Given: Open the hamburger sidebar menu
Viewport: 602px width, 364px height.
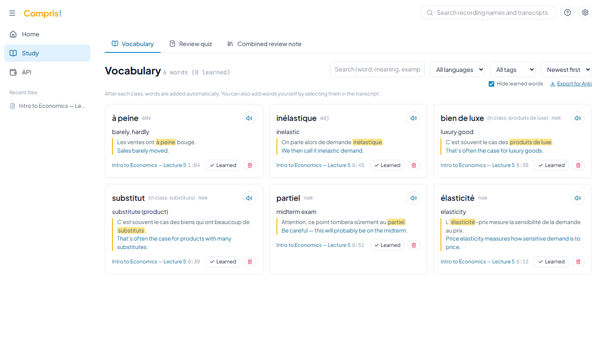Looking at the screenshot, I should (x=12, y=13).
